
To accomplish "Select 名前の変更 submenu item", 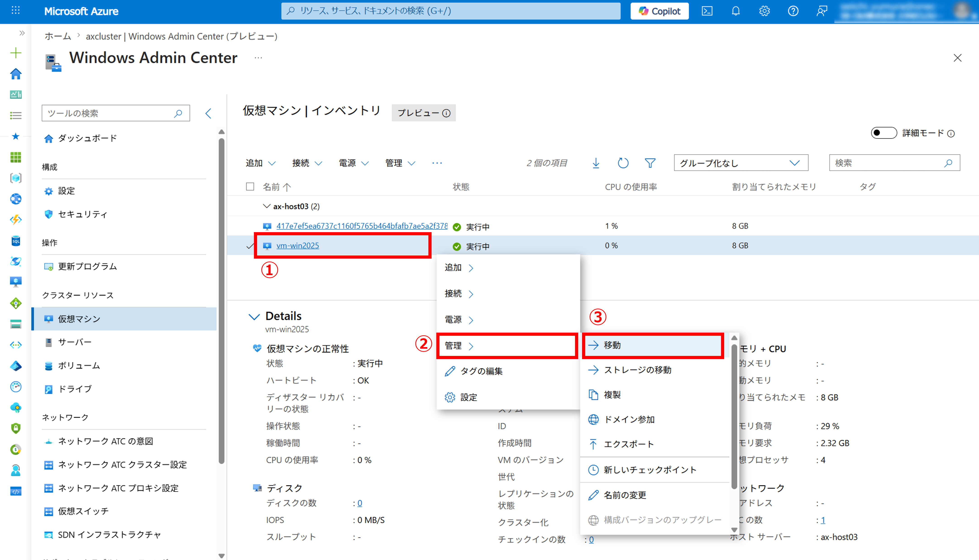I will click(x=655, y=495).
